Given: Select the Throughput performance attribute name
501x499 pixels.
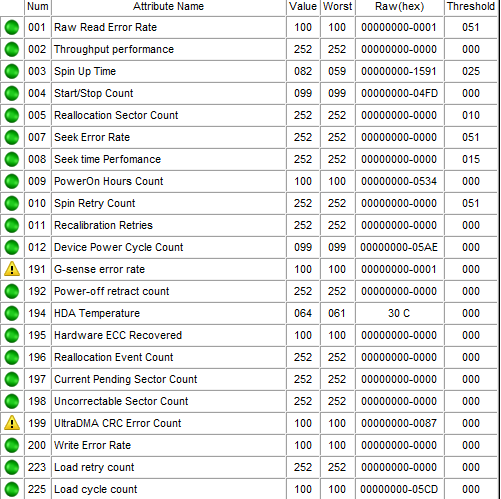Looking at the screenshot, I should point(114,49).
